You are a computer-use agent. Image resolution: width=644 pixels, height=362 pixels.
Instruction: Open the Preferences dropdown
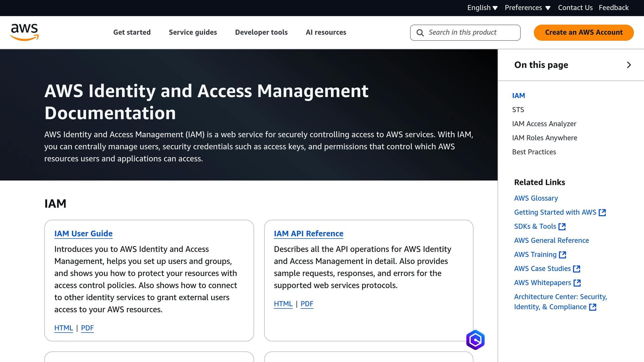[528, 8]
